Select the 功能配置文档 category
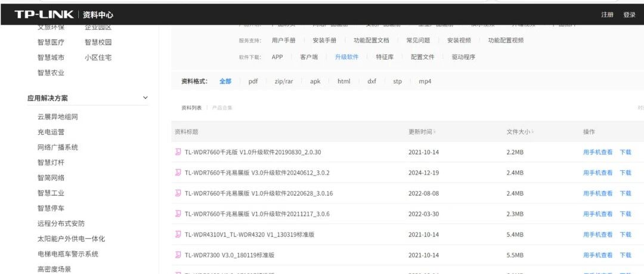The height and width of the screenshot is (274, 644). pos(371,41)
